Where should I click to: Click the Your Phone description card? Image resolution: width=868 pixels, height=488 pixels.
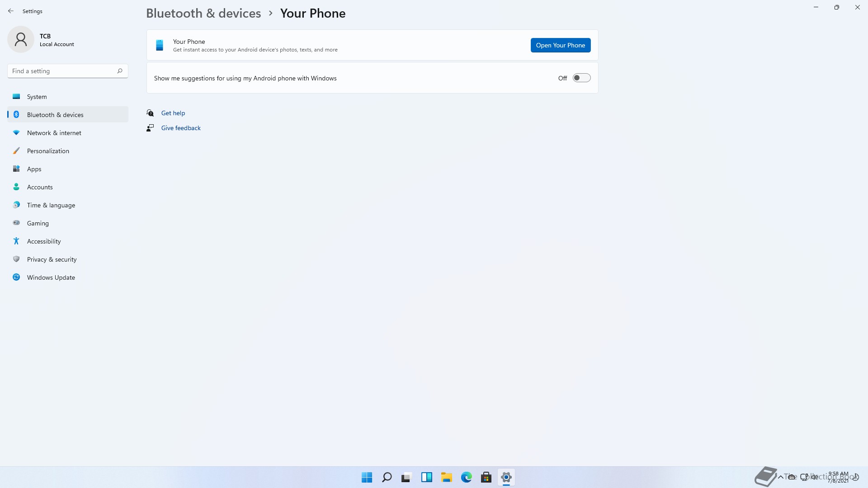(x=372, y=45)
